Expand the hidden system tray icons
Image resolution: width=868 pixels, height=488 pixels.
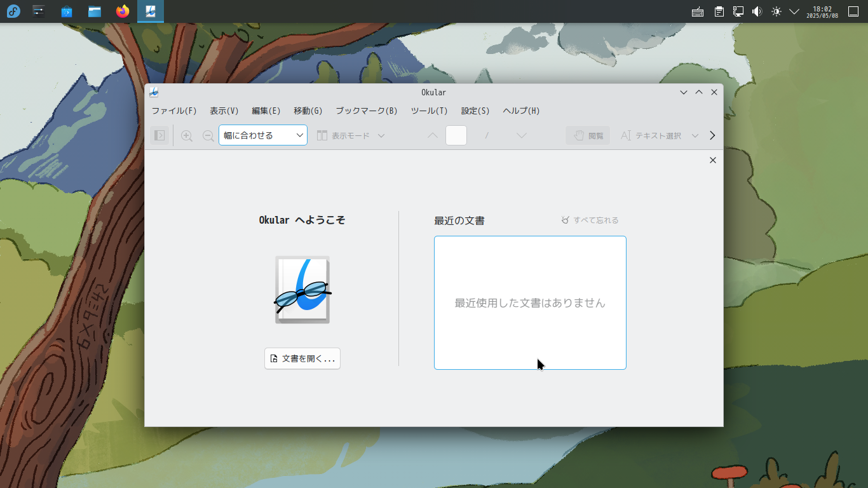click(794, 11)
